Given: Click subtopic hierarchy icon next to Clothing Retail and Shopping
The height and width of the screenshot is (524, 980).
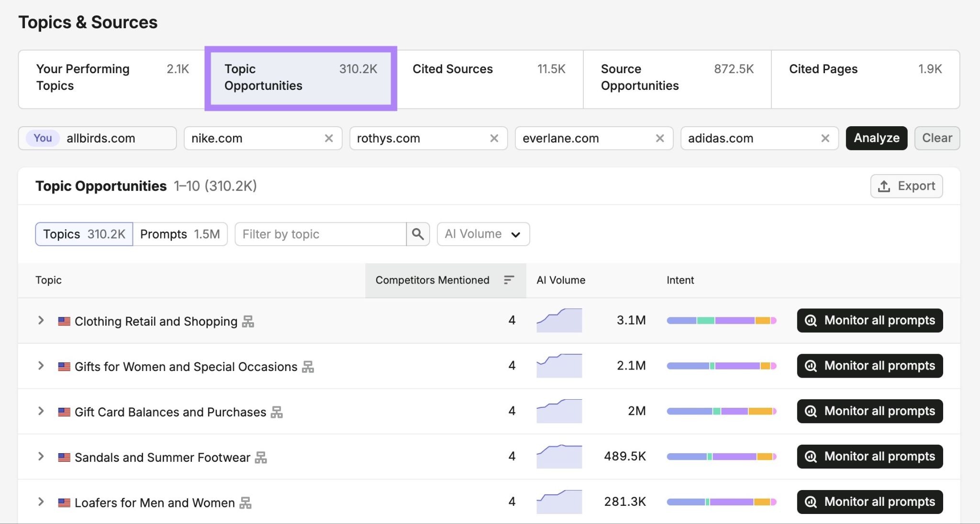Looking at the screenshot, I should (x=248, y=321).
